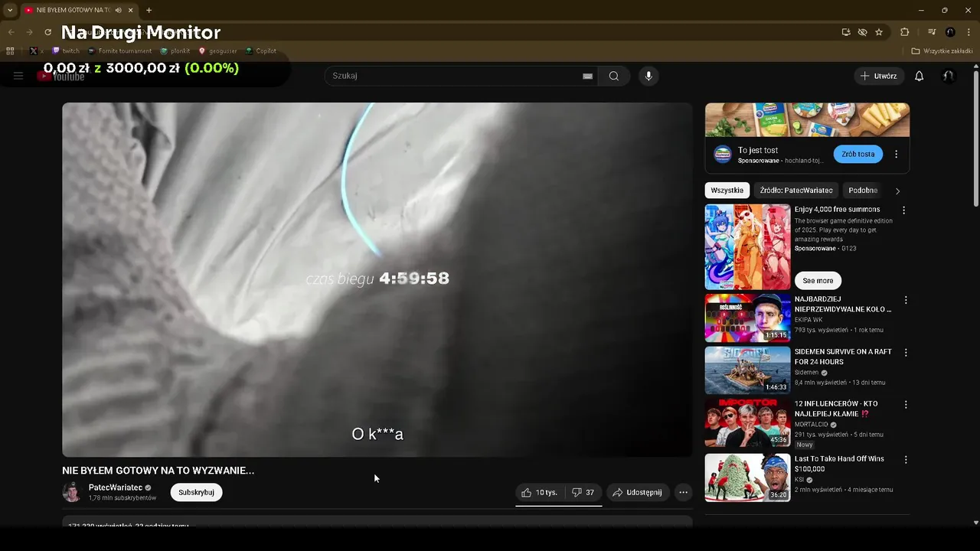Open Last To Take Hand Off Wins title
Screen dimensions: 980x551
pyautogui.click(x=839, y=464)
